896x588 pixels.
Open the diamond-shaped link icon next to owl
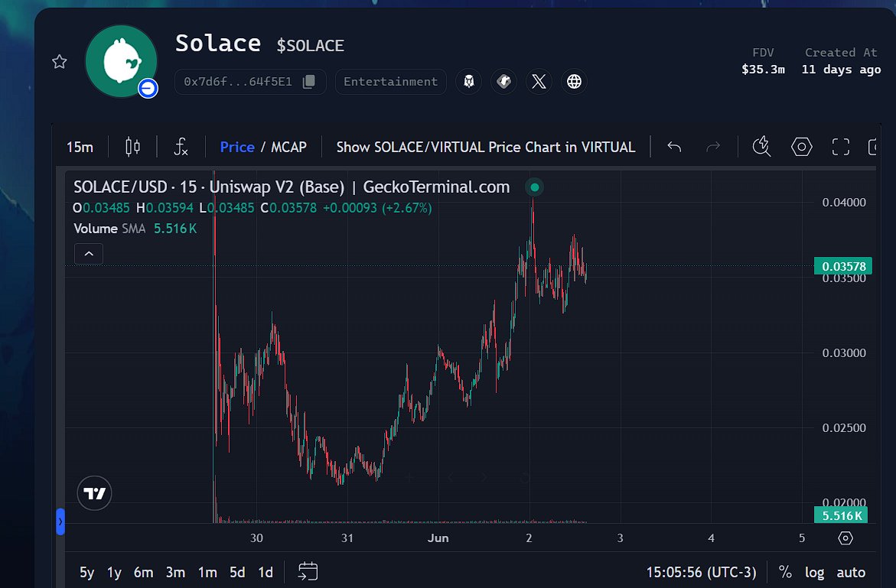pyautogui.click(x=504, y=82)
